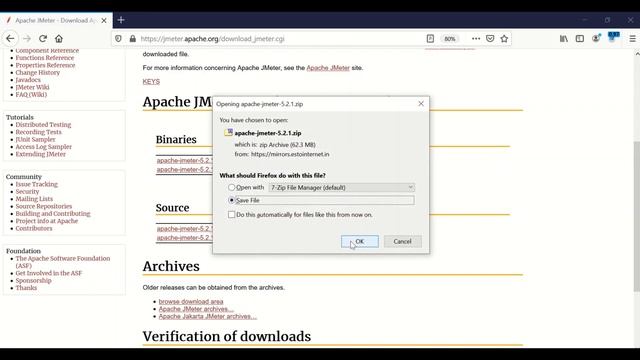640x360 pixels.
Task: Open The Apache Software Foundation link
Action: pyautogui.click(x=63, y=262)
